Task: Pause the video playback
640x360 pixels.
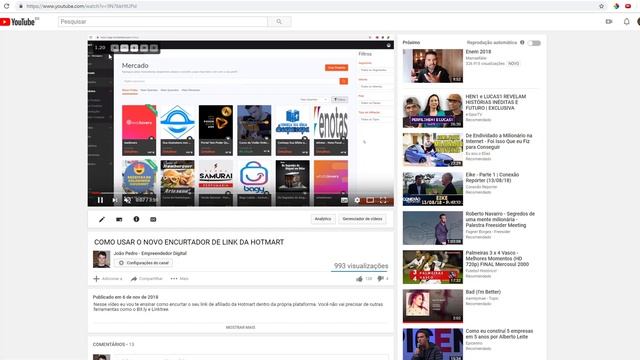Action: coord(100,200)
